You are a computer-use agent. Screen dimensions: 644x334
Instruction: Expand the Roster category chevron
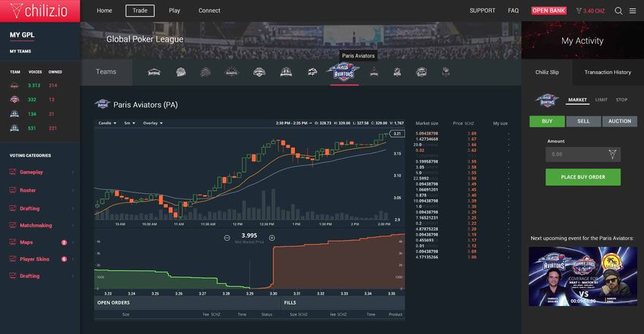coord(73,190)
